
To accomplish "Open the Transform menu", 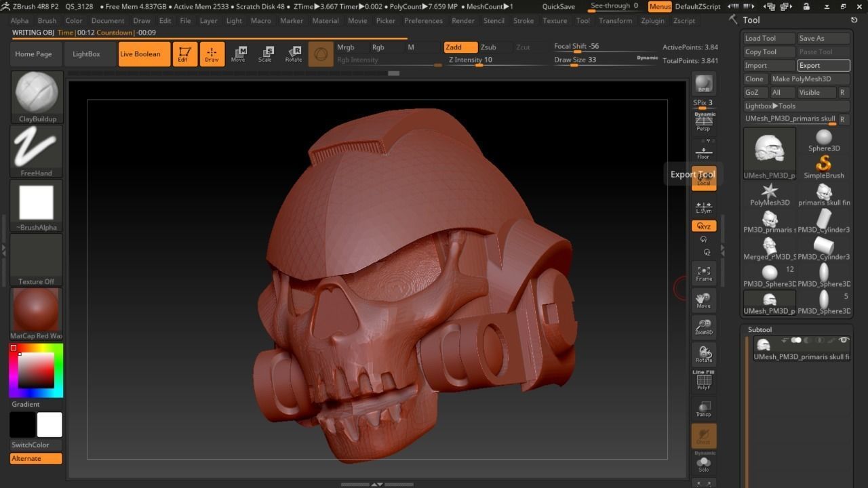I will click(x=616, y=20).
